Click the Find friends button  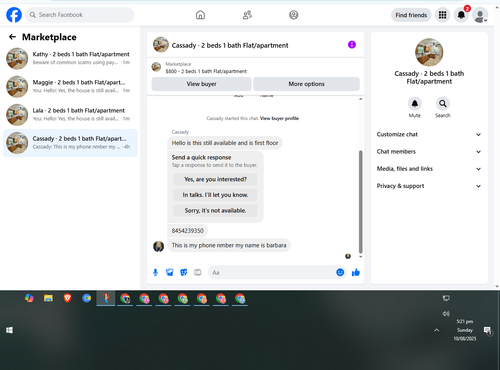pyautogui.click(x=411, y=15)
